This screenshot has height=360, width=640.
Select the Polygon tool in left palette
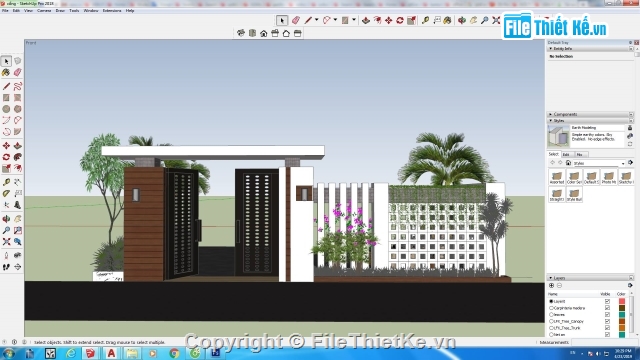(x=18, y=109)
